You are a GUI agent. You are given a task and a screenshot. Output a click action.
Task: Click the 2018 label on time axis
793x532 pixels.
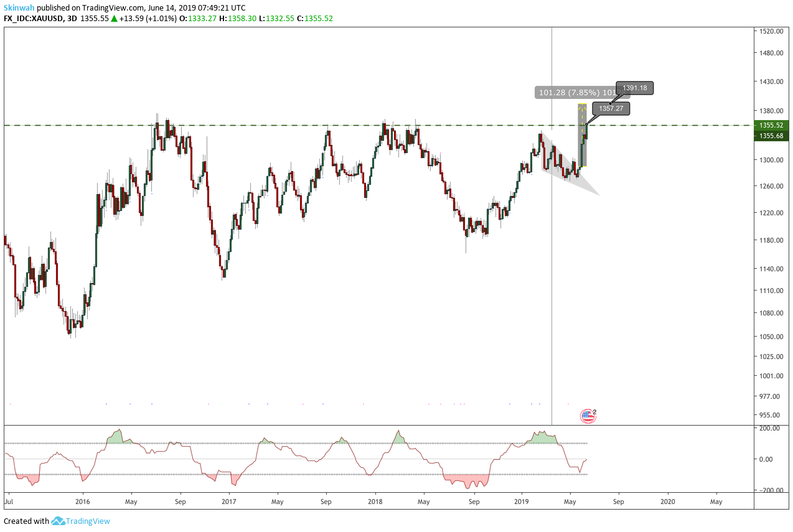coord(375,501)
